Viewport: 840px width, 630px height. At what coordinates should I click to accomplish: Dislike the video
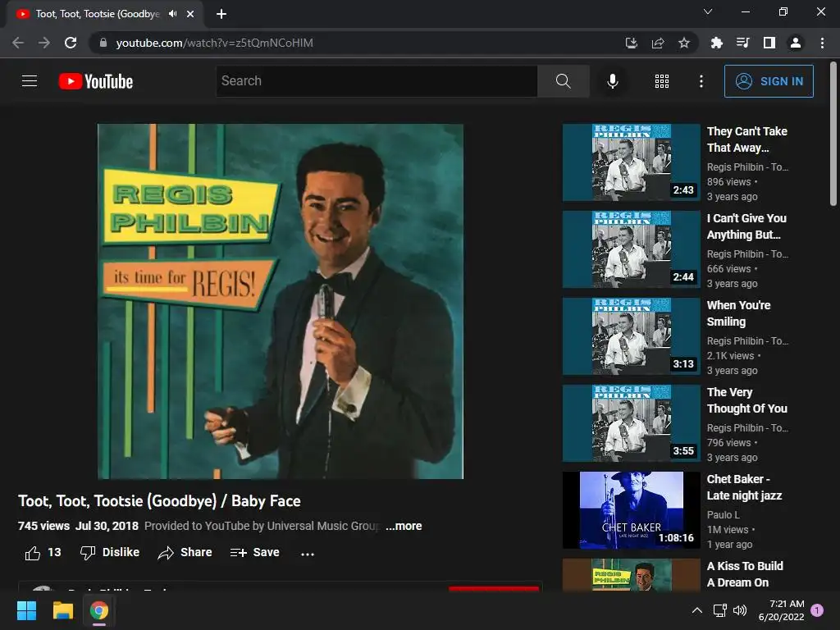click(x=110, y=552)
